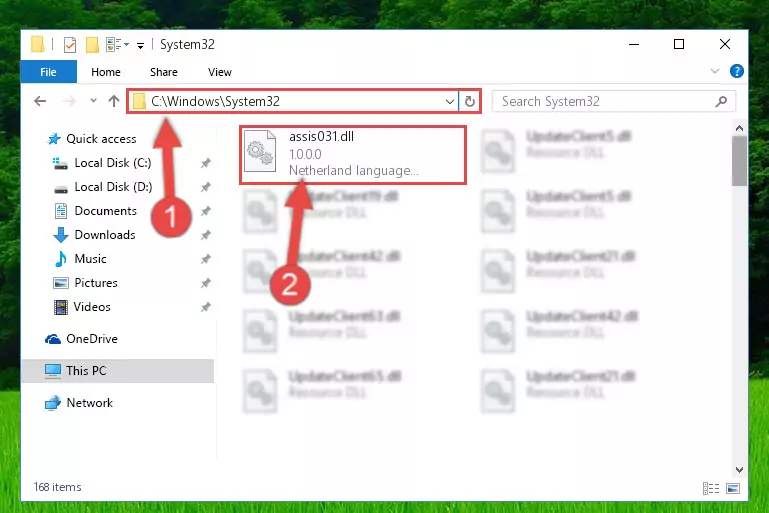This screenshot has width=769, height=513.
Task: Click the vertical scrollbar thumb
Action: coord(739,161)
